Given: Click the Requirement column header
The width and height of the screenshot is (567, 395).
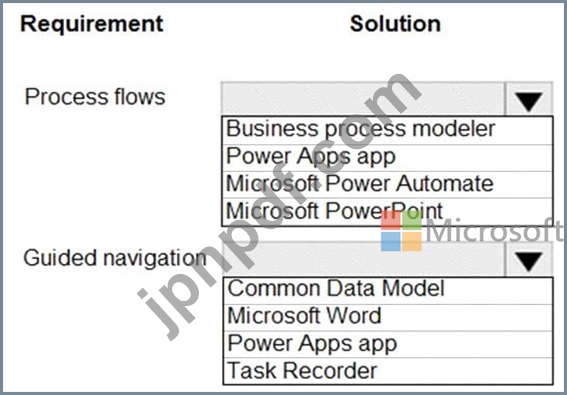Looking at the screenshot, I should 92,24.
